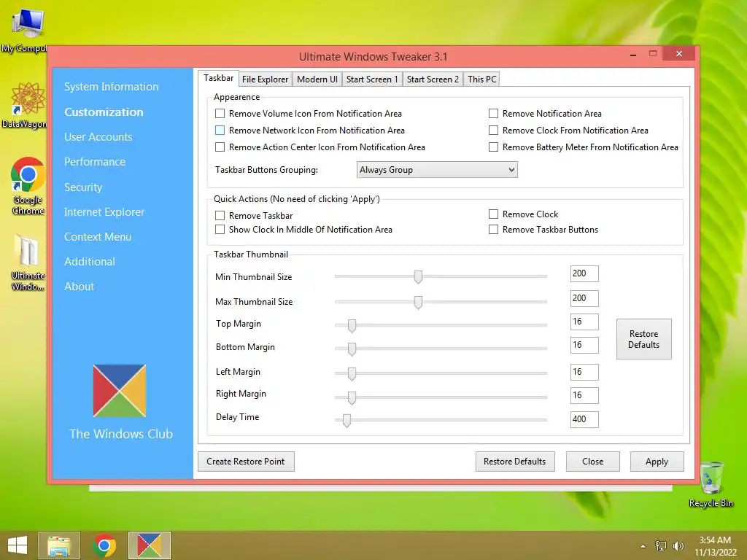Open the About section

coord(79,286)
